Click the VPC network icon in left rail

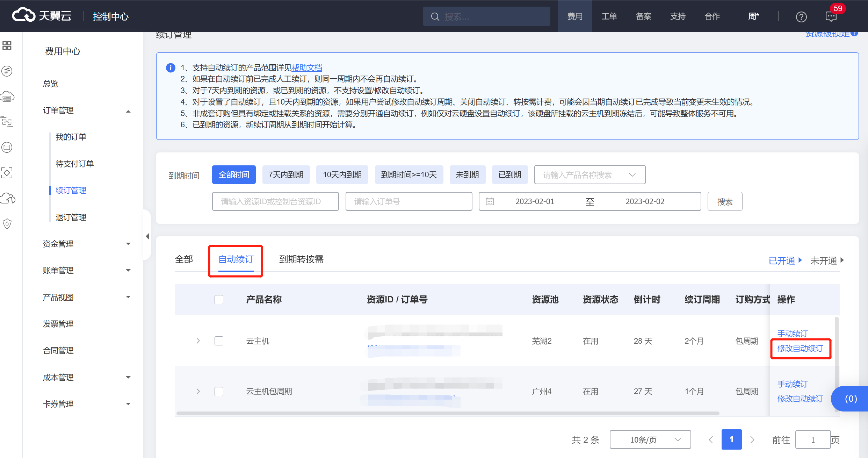pos(7,122)
